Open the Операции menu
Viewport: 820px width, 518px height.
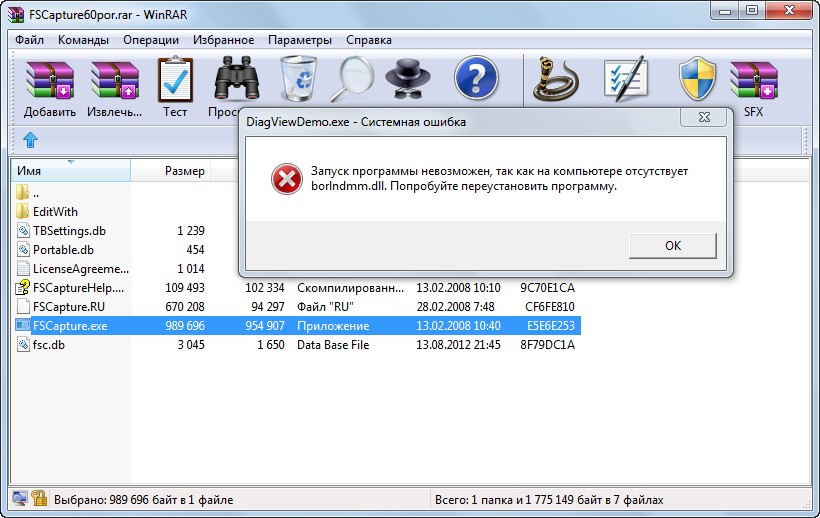(151, 40)
